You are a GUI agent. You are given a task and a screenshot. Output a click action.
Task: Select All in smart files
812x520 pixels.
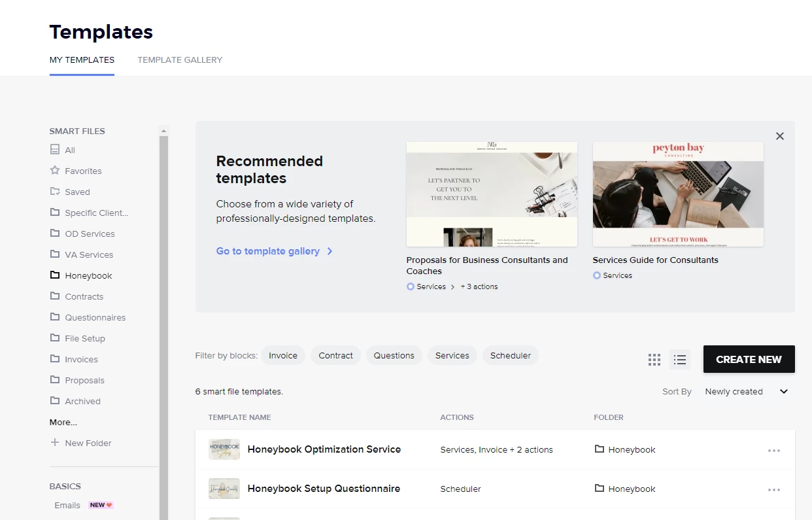pos(70,150)
